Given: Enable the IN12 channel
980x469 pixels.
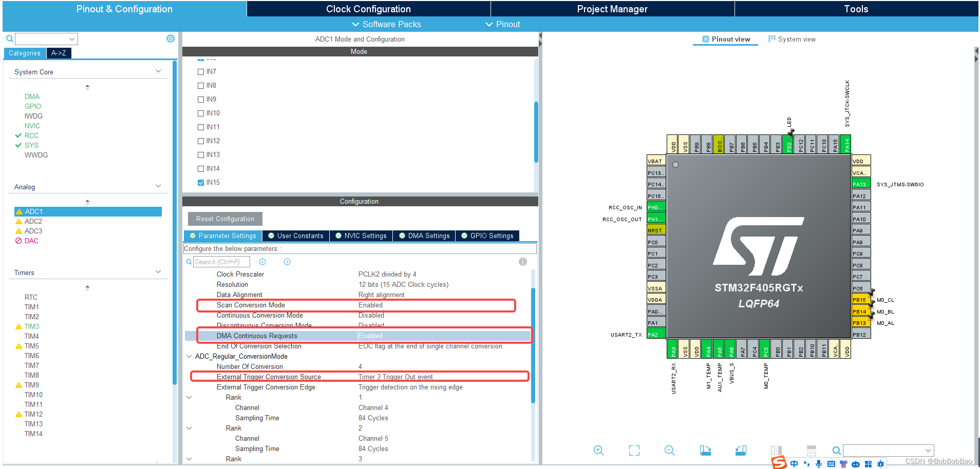Looking at the screenshot, I should [x=201, y=141].
